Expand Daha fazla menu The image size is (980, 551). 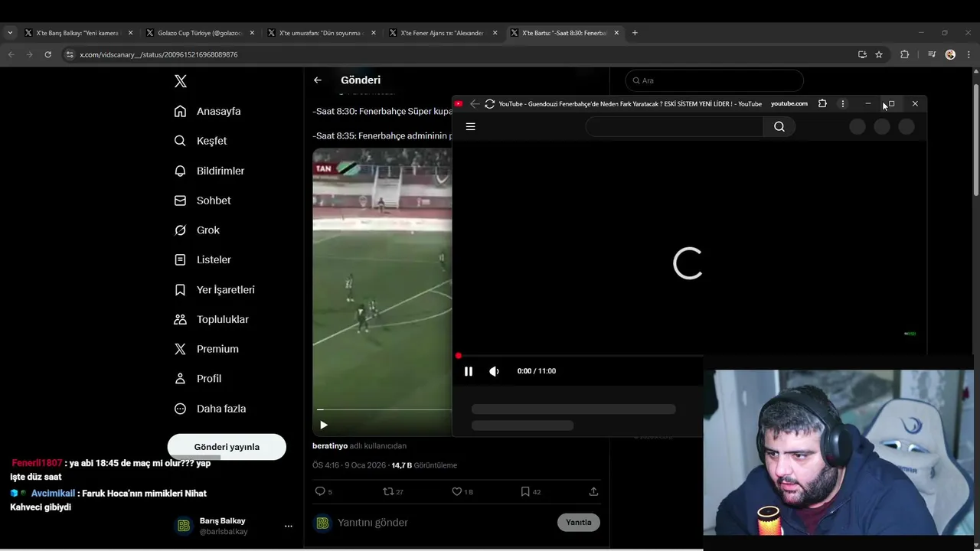pyautogui.click(x=210, y=409)
